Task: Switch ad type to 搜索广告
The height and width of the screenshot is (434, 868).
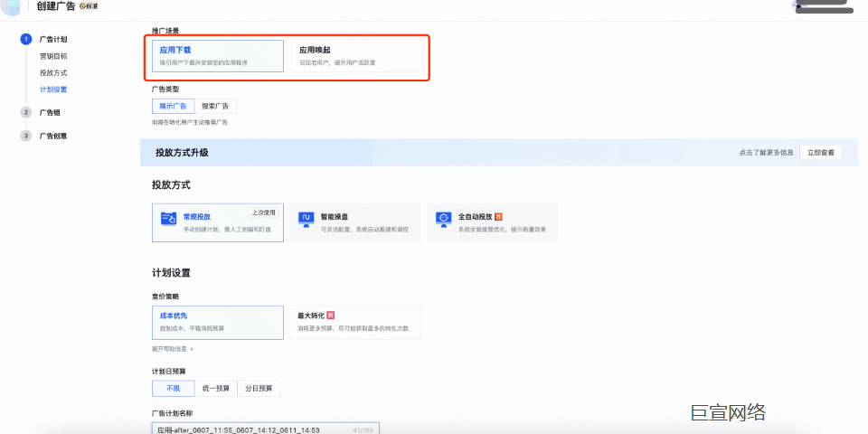Action: pos(215,106)
